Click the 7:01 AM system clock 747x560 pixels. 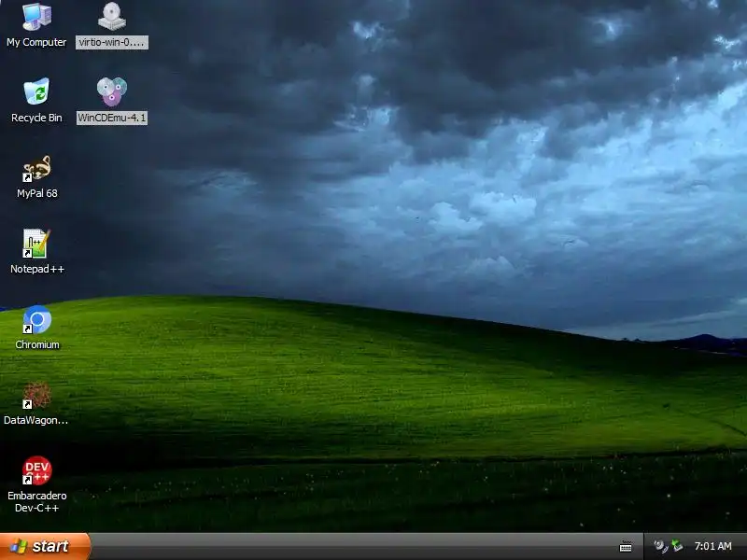click(x=712, y=546)
